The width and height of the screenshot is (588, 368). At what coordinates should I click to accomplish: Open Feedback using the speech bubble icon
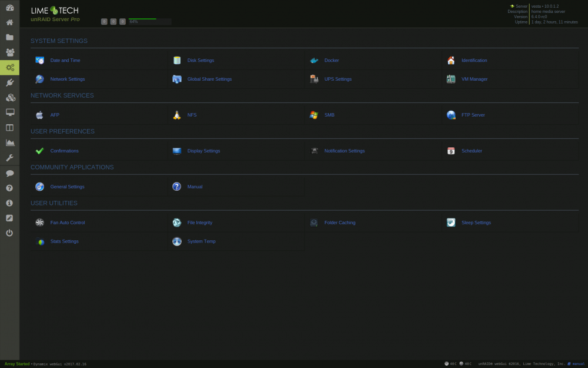point(10,173)
